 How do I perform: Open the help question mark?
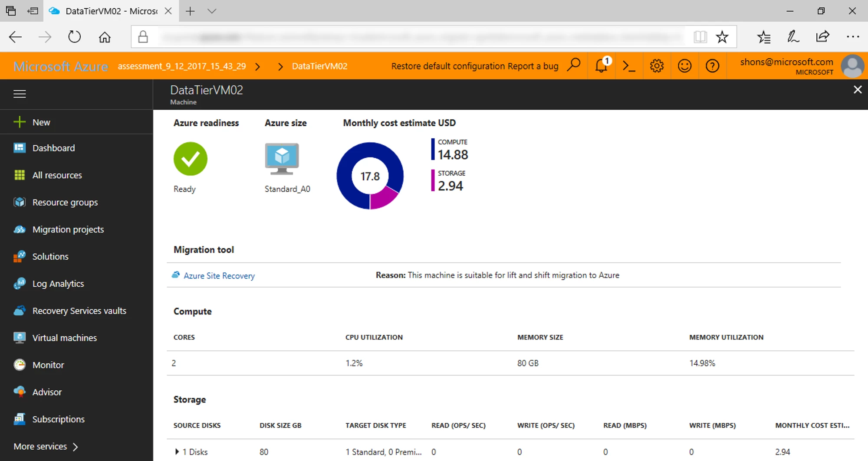[x=713, y=65]
